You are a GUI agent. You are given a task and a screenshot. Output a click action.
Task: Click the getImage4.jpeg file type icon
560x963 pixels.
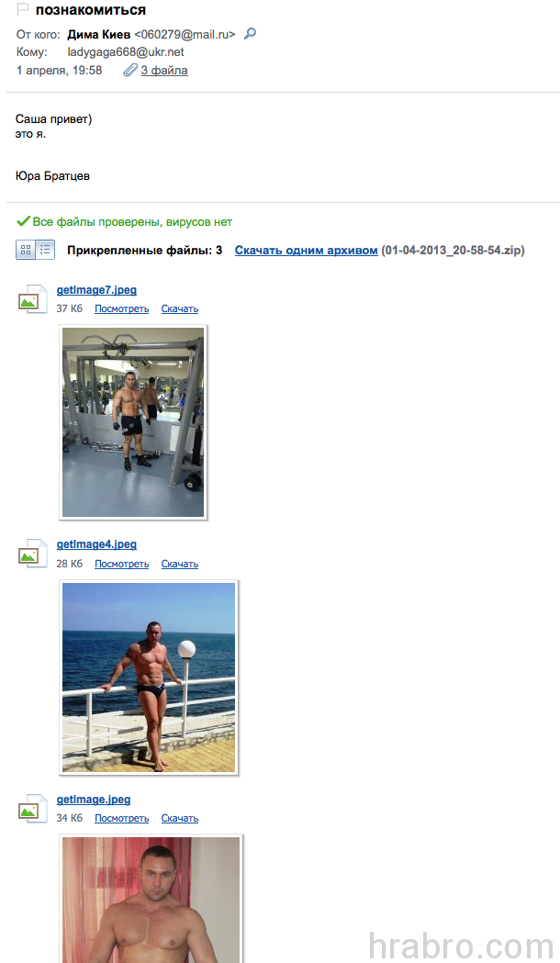pyautogui.click(x=32, y=554)
